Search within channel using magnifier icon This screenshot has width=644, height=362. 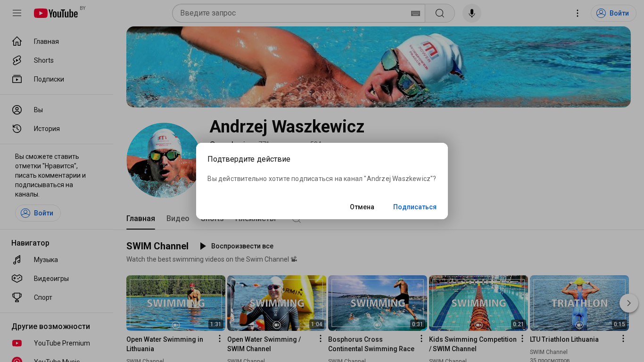tap(297, 219)
